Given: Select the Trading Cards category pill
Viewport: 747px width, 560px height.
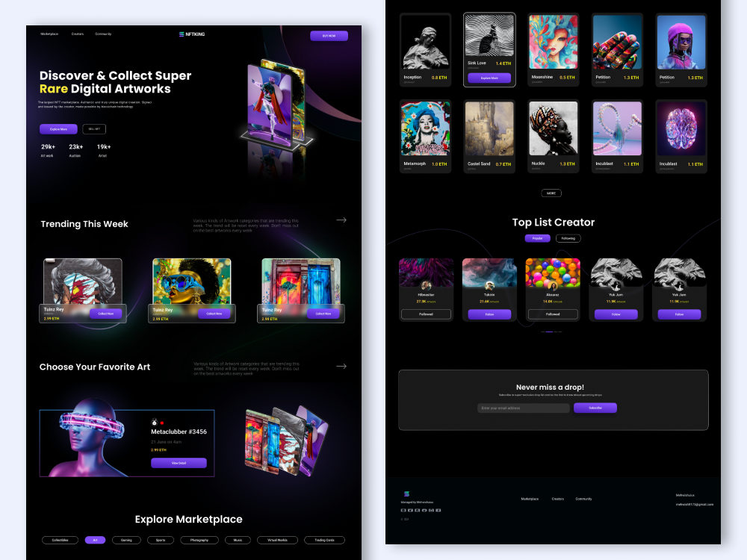Looking at the screenshot, I should (x=324, y=540).
